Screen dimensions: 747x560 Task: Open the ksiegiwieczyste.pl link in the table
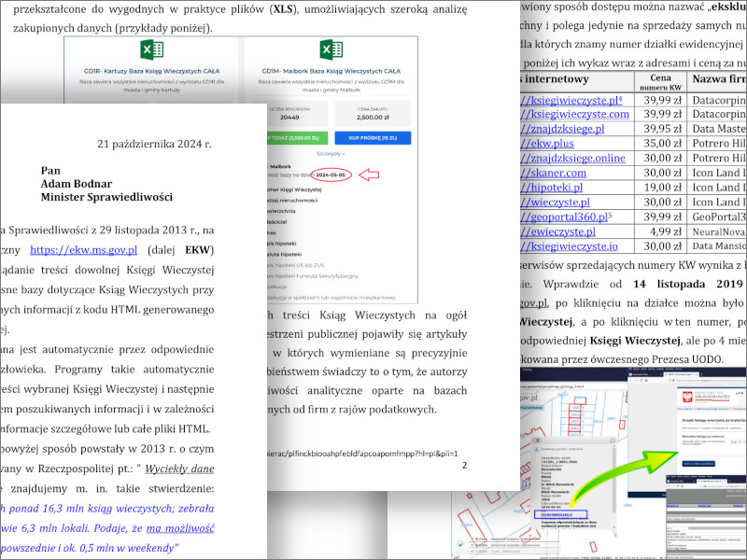pyautogui.click(x=571, y=100)
